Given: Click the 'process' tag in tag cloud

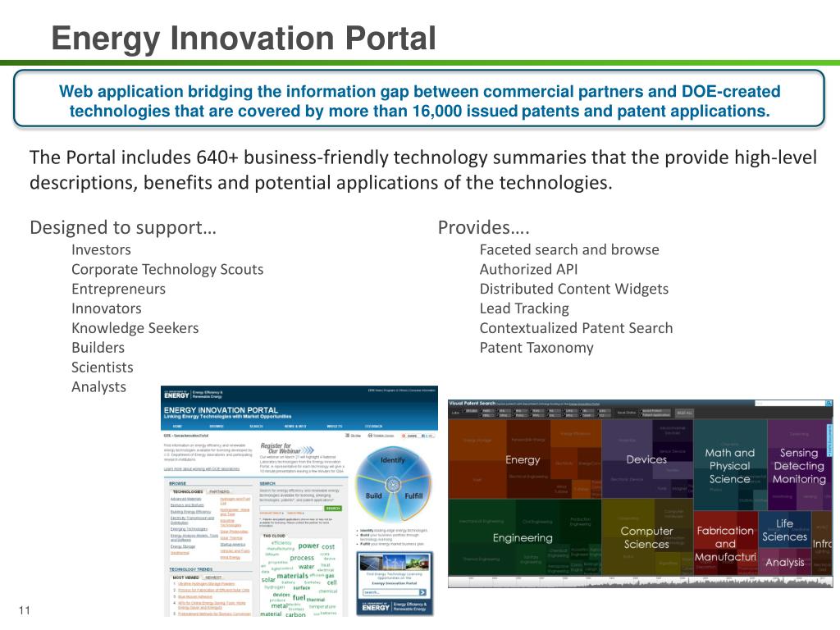Looking at the screenshot, I should pyautogui.click(x=302, y=558).
